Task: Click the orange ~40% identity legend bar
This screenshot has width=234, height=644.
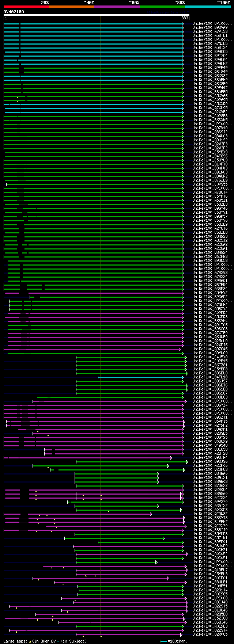Action: pyautogui.click(x=71, y=6)
